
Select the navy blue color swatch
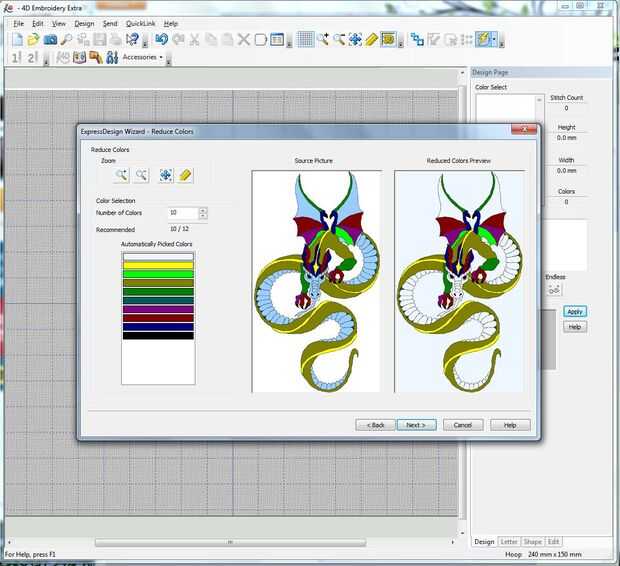158,327
